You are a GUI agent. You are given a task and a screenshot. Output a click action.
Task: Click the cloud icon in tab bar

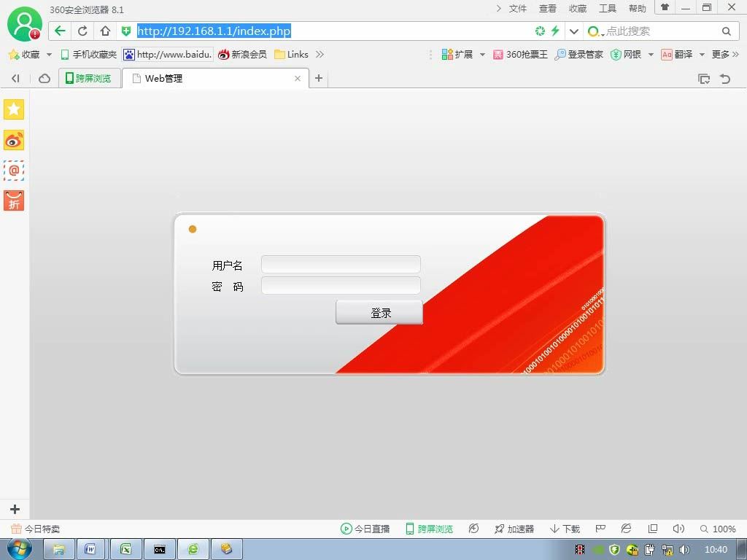(44, 79)
